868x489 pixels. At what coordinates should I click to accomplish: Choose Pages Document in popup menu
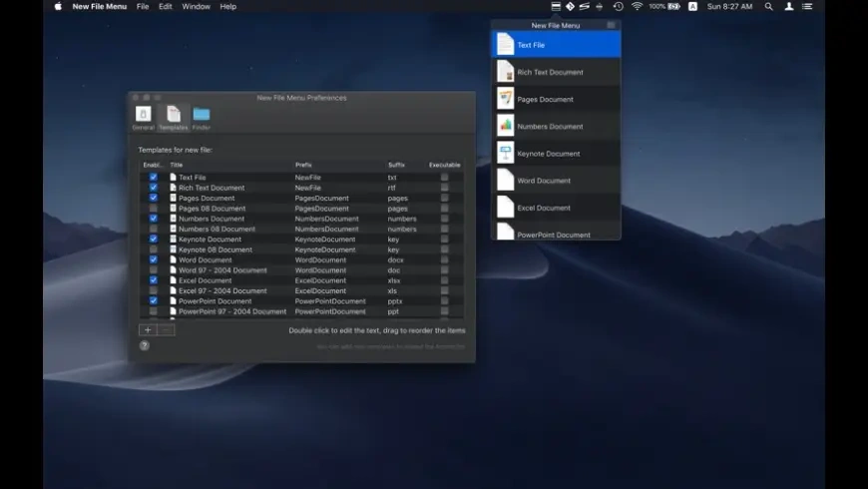point(556,99)
